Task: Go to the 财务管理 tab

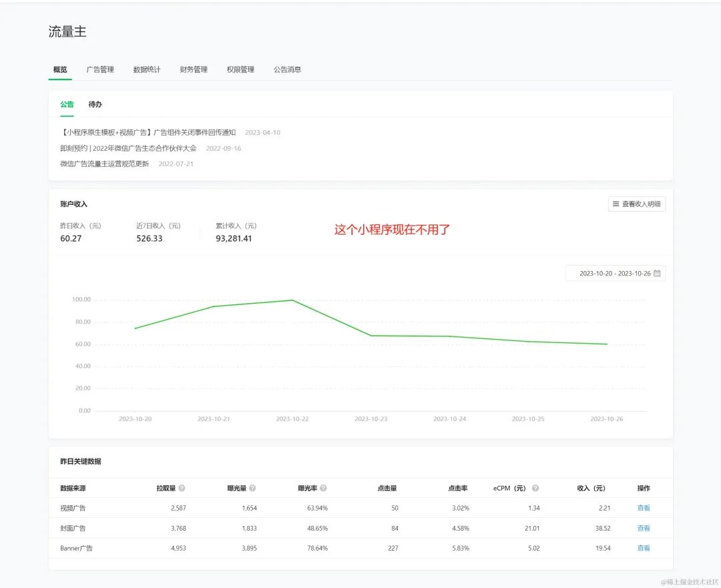Action: (194, 69)
